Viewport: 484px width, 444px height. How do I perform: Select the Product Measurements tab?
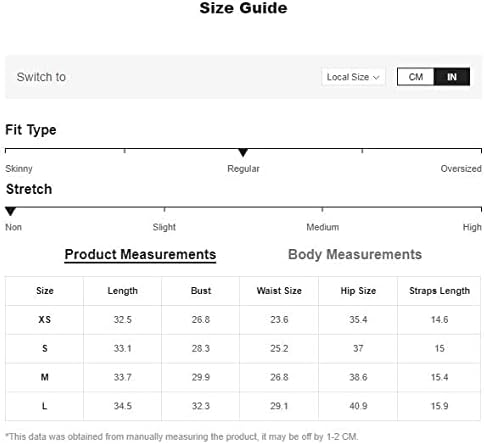[x=140, y=255]
